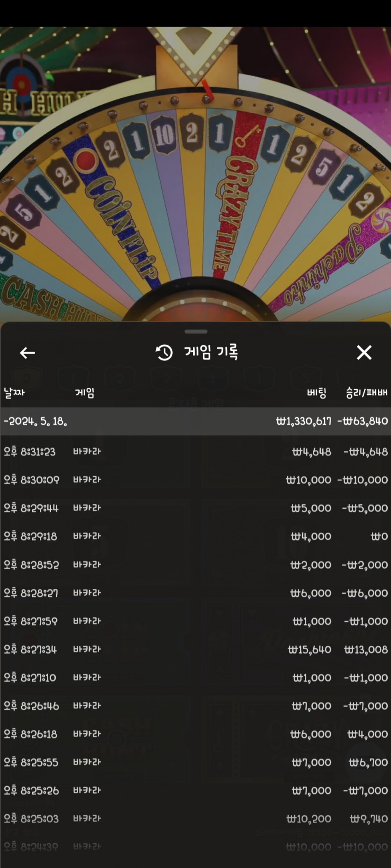Go back with the left arrow icon

click(x=28, y=353)
